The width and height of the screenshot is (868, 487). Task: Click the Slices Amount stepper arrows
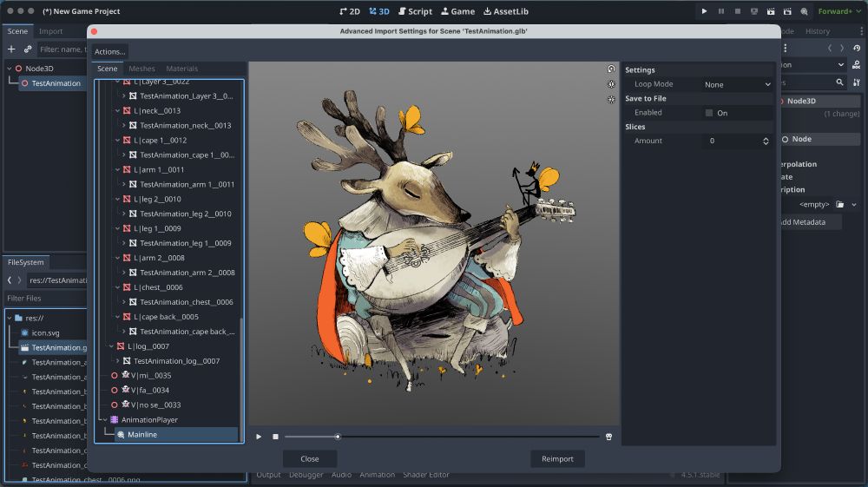click(x=766, y=141)
